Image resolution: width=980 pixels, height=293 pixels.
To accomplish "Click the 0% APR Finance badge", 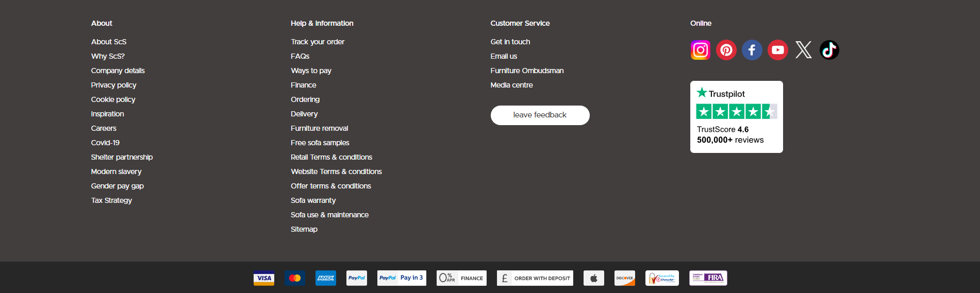I will (461, 278).
